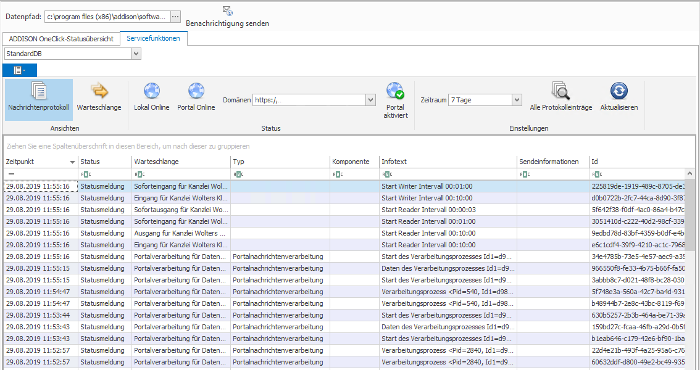Click Id cell starting 5f748c3a
This screenshot has height=370, width=700.
tap(637, 291)
